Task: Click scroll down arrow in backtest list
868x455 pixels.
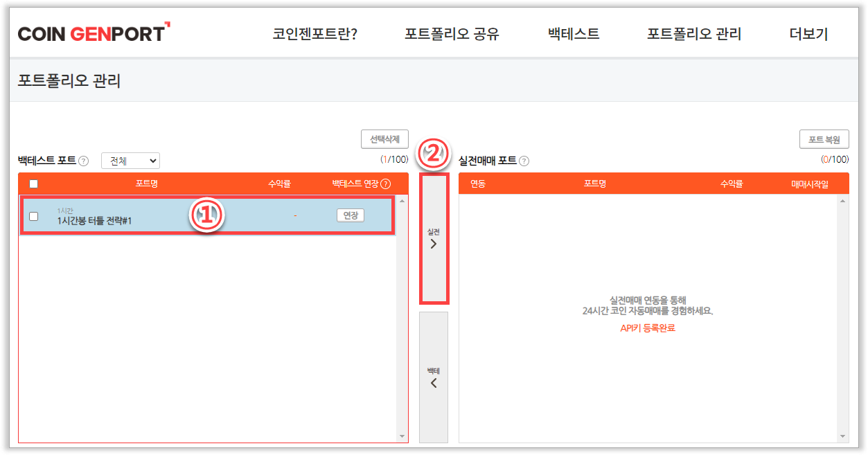Action: pos(402,436)
